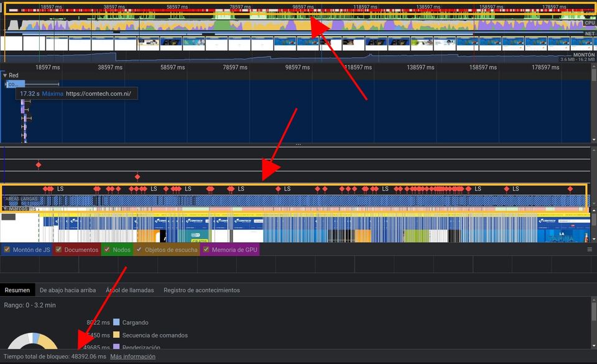The width and height of the screenshot is (597, 364).
Task: Click the Tiempo total de bloqueo value
Action: tap(88, 357)
